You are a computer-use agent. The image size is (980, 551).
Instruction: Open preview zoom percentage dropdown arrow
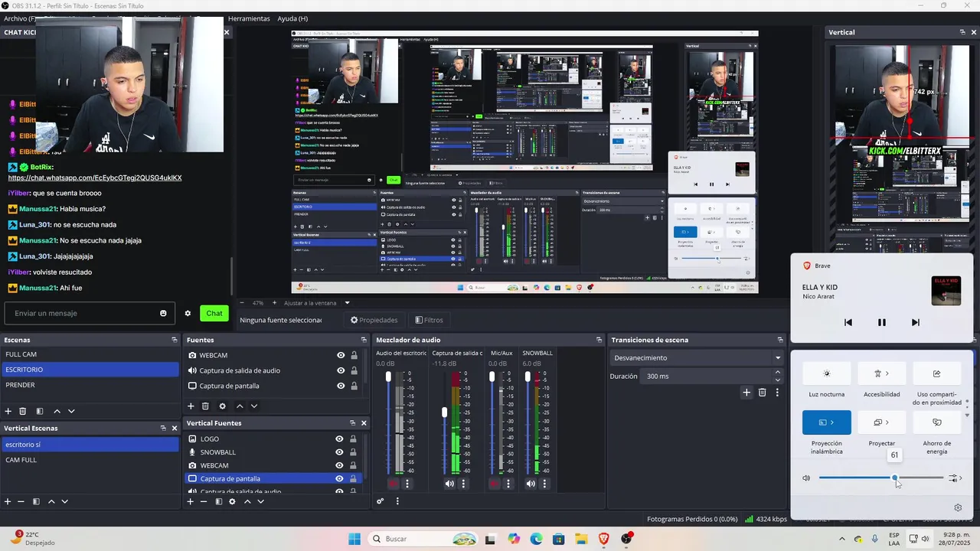pyautogui.click(x=347, y=303)
